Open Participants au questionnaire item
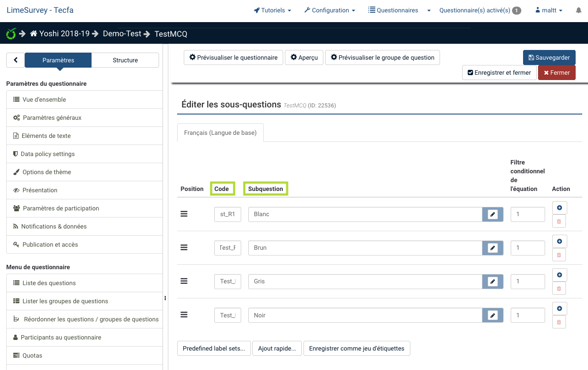588x370 pixels. [84, 337]
